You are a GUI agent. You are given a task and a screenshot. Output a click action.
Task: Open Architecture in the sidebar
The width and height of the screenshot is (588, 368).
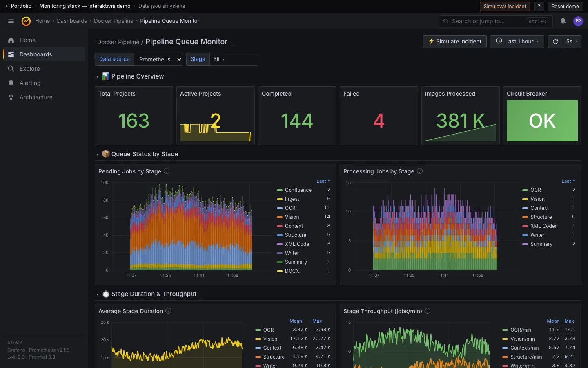click(x=44, y=97)
